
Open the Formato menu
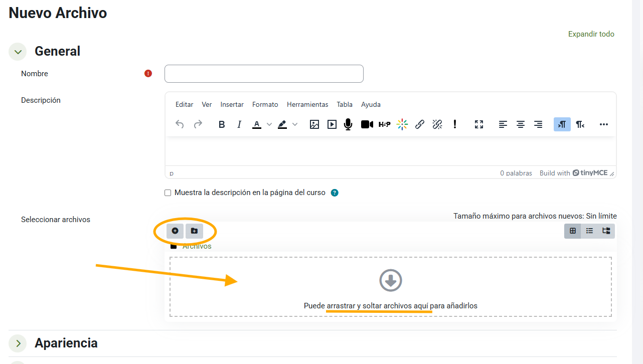[265, 104]
